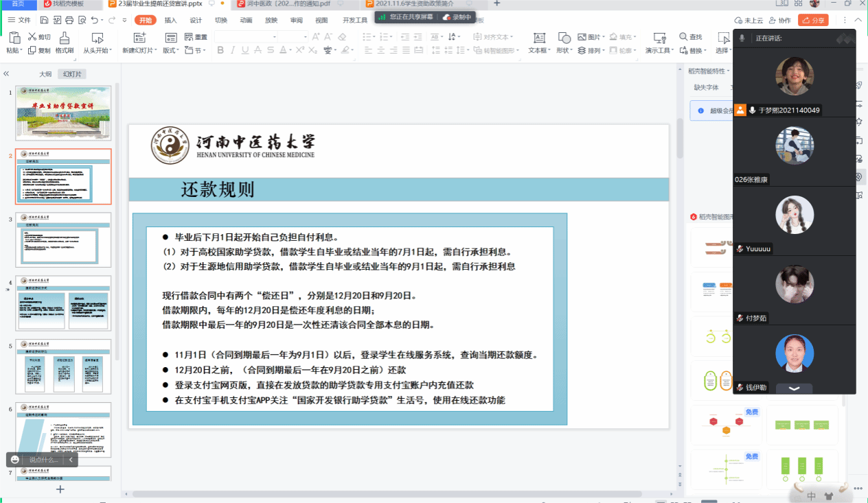The width and height of the screenshot is (868, 503).
Task: Click the Undo arrow icon
Action: pyautogui.click(x=95, y=21)
